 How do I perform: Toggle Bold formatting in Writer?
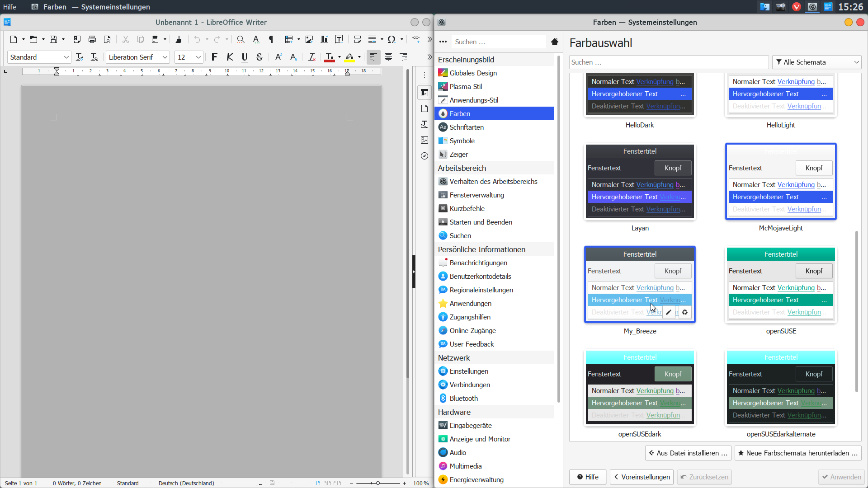pos(215,57)
